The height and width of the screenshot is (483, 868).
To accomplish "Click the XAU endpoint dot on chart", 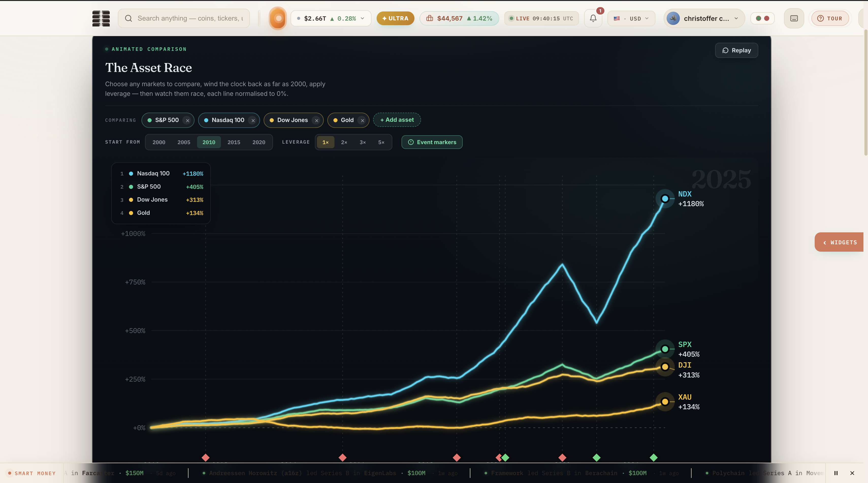I will click(x=665, y=402).
